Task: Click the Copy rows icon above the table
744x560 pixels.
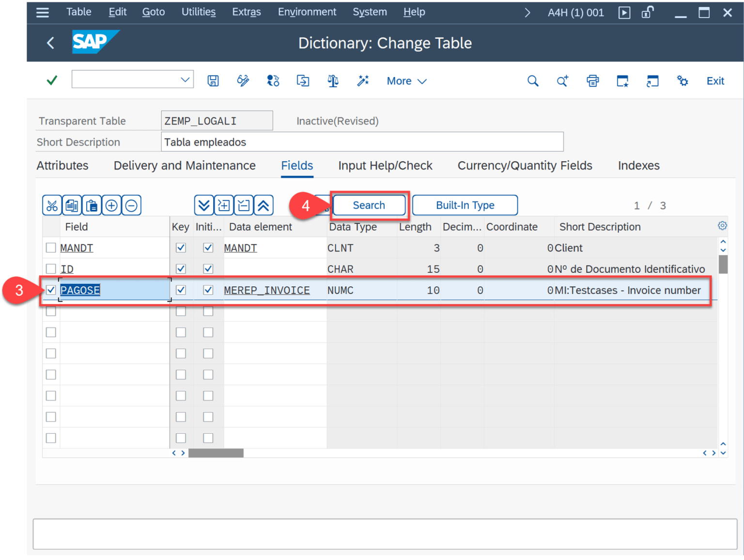Action: pyautogui.click(x=72, y=205)
